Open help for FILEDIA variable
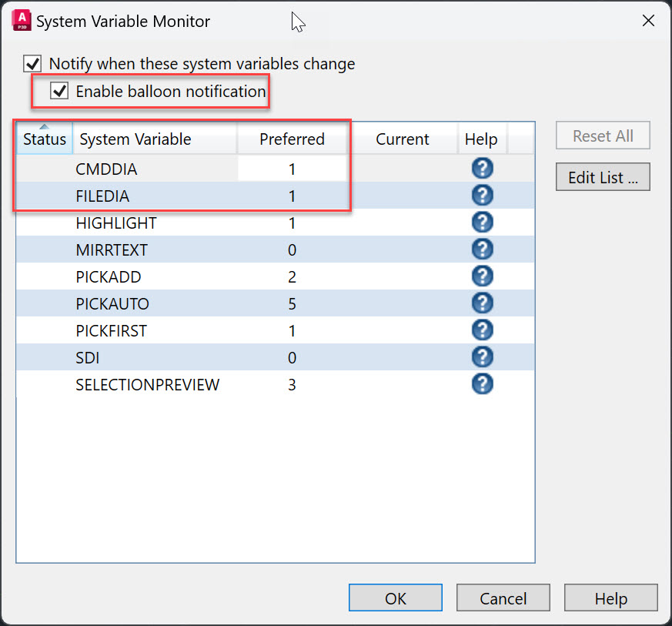 (483, 195)
